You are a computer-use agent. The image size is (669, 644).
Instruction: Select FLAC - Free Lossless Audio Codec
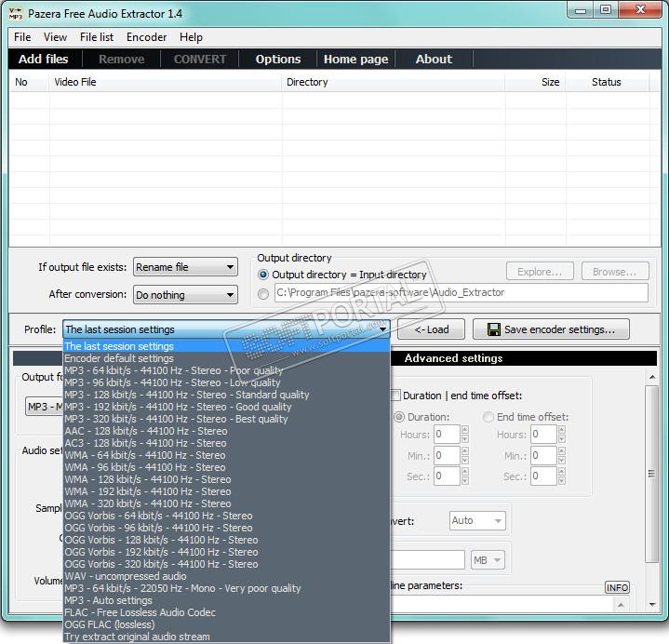226,612
